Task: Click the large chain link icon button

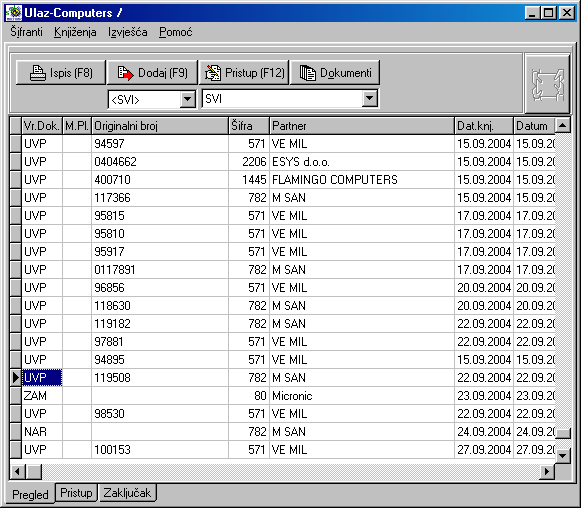Action: [547, 84]
